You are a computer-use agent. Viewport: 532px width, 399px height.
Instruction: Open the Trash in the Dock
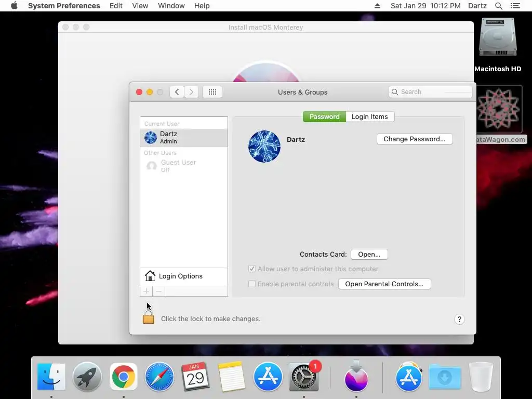[x=481, y=377]
